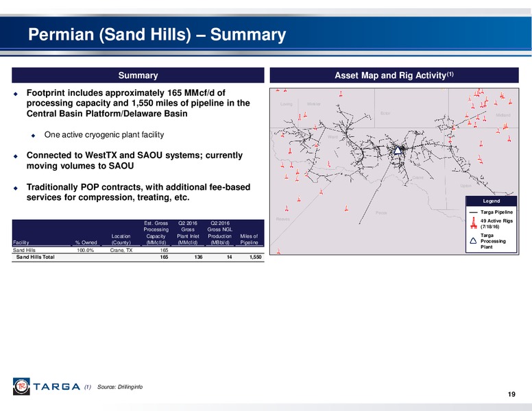Screen dimensions: 532x411
Task: Click the 'Targa Processing Plant' legend label
Action: (493, 241)
